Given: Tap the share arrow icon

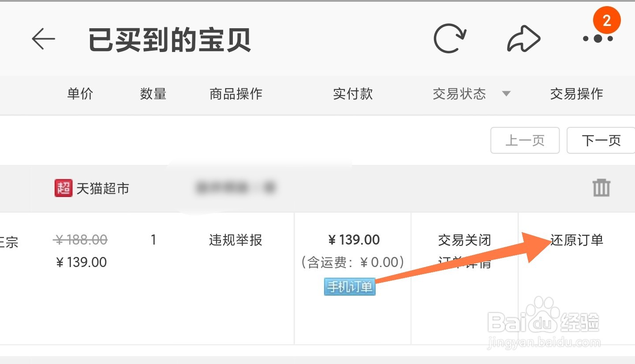Looking at the screenshot, I should pos(523,40).
